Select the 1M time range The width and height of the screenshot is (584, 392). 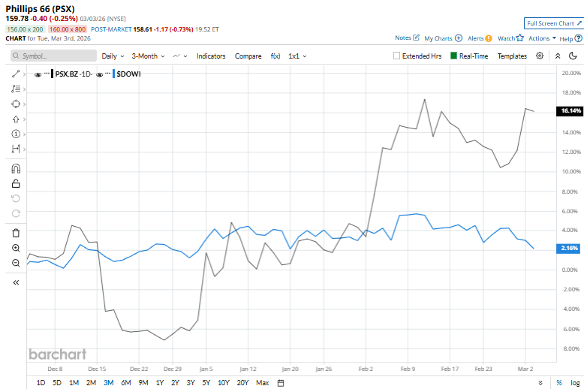point(74,383)
